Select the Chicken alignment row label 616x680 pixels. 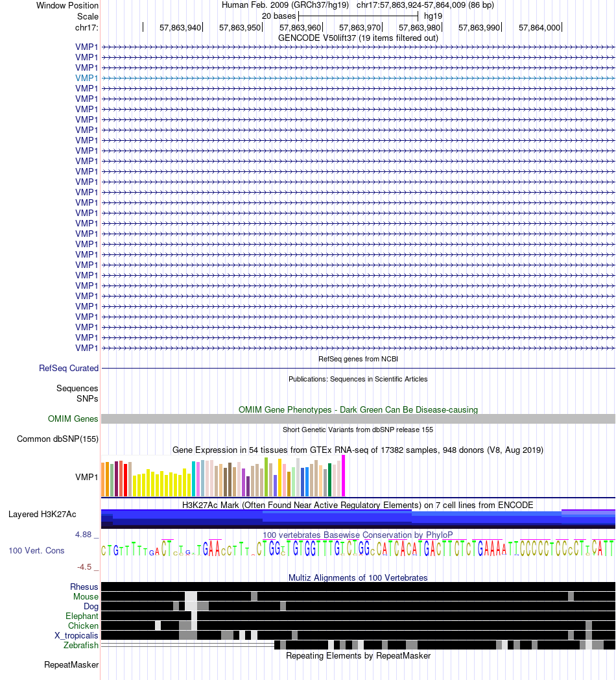coord(83,625)
